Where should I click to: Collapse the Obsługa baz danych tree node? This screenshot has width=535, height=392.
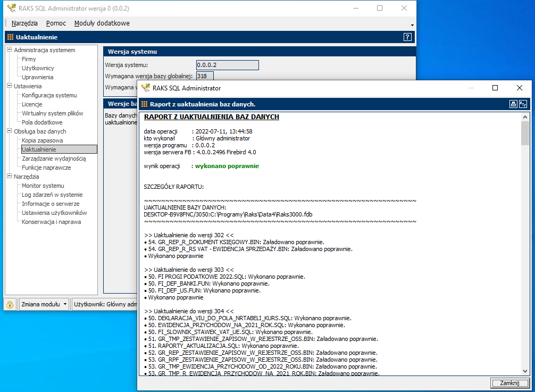(10, 131)
